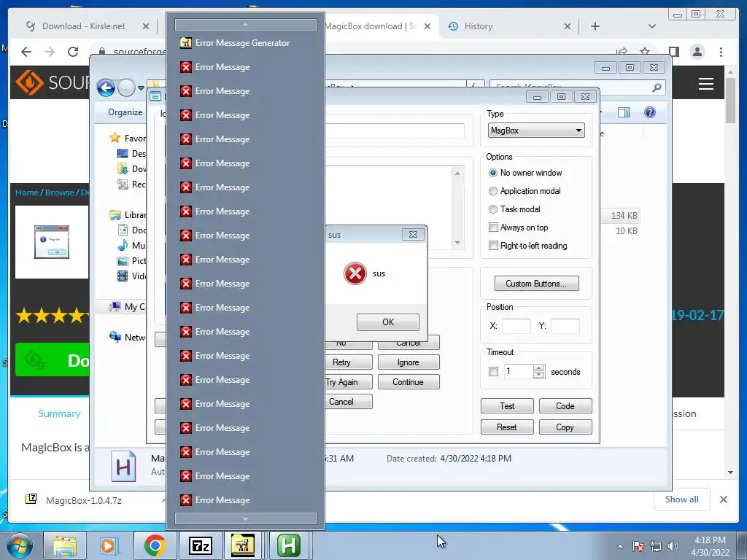
Task: Select the Network item in Explorer
Action: (x=127, y=337)
